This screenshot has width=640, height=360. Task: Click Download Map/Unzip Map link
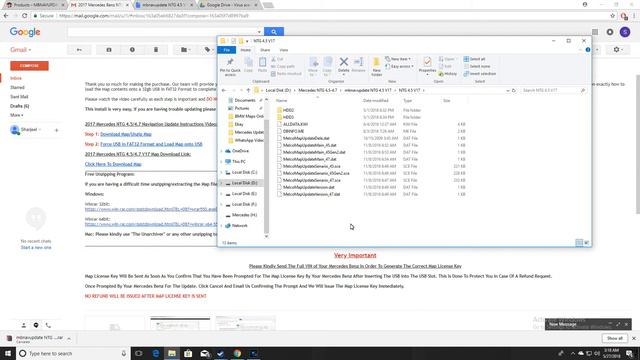[126, 134]
